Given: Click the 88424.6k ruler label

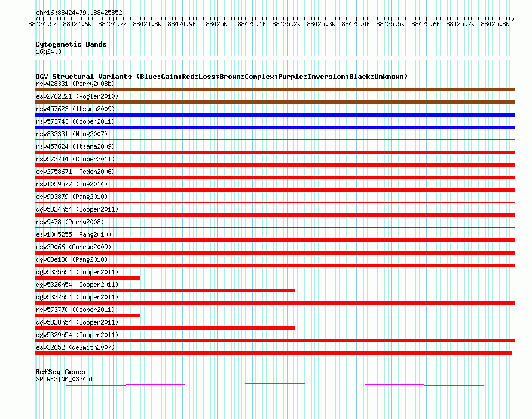Looking at the screenshot, I should [77, 24].
